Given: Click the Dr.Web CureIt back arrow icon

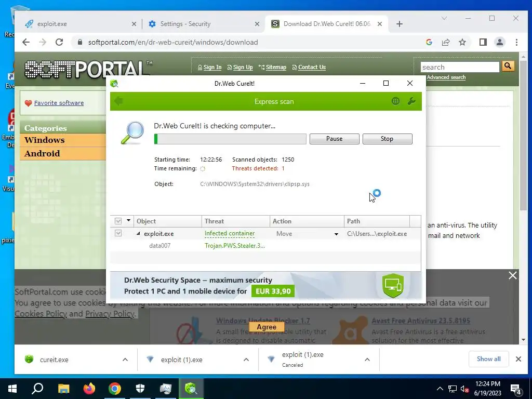Looking at the screenshot, I should click(x=118, y=101).
